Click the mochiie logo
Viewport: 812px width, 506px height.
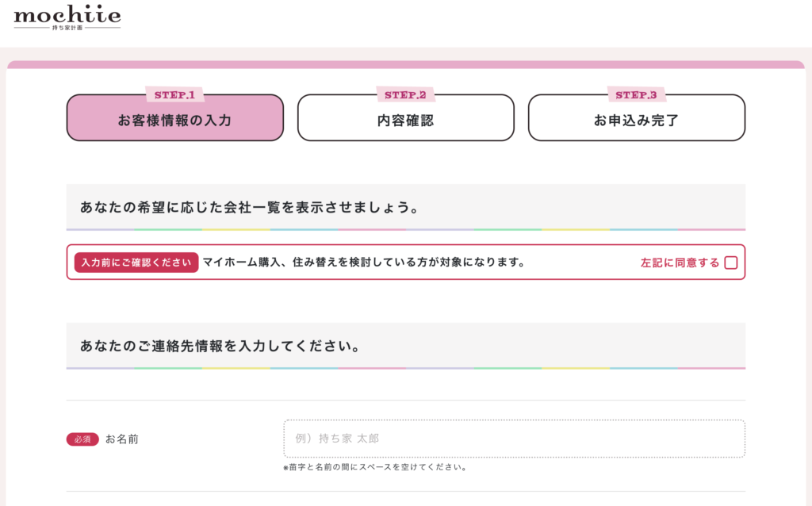click(67, 13)
